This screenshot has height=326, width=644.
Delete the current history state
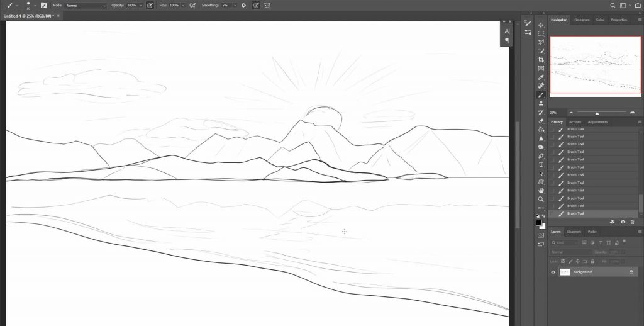(633, 222)
